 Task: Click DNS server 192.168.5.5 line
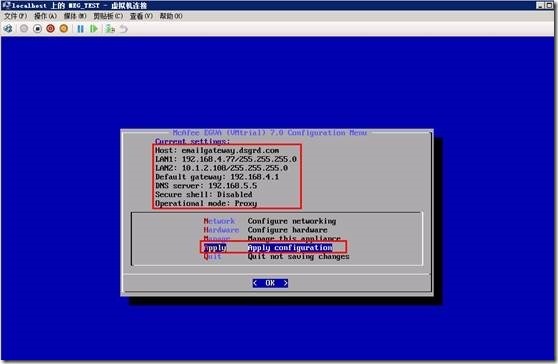(x=206, y=185)
